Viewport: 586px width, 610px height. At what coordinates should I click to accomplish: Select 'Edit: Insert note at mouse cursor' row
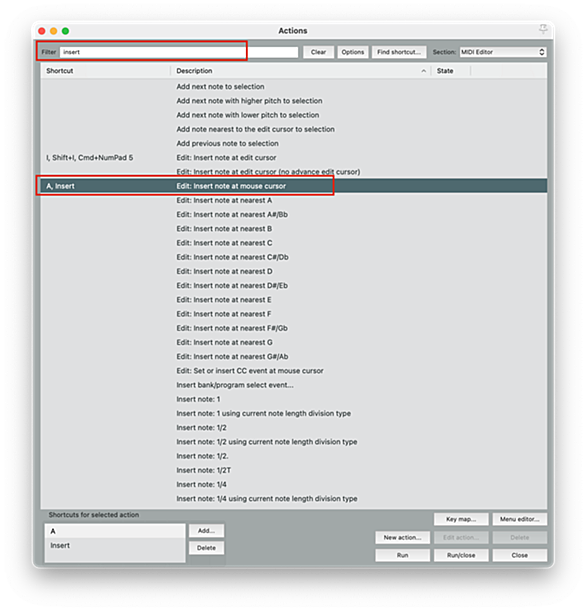coord(294,186)
